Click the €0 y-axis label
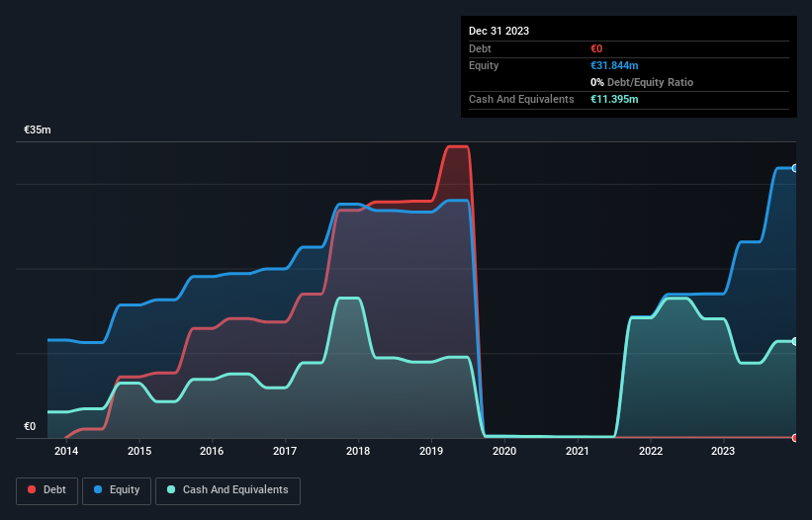 (x=30, y=426)
